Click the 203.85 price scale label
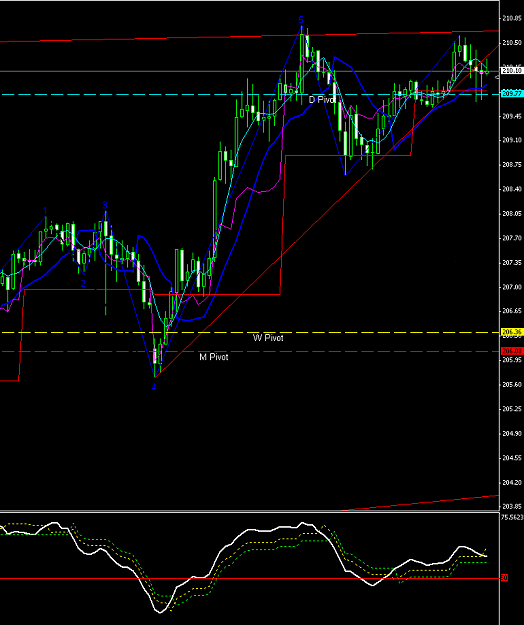The width and height of the screenshot is (524, 625). 512,507
